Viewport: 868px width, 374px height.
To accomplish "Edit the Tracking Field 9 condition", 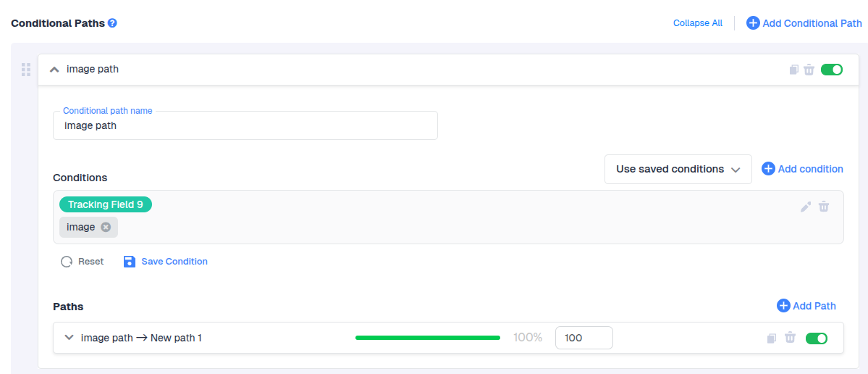I will pos(806,207).
